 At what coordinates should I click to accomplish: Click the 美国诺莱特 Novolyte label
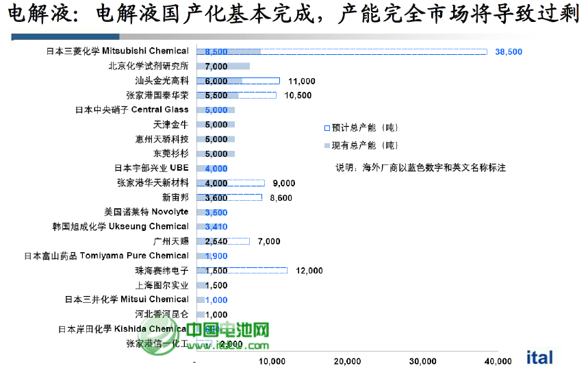tap(146, 212)
